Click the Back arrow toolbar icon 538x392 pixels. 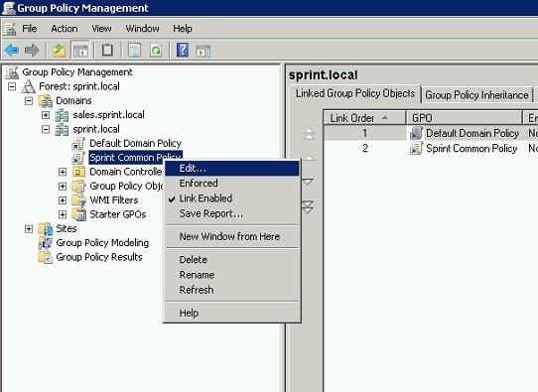pos(12,51)
